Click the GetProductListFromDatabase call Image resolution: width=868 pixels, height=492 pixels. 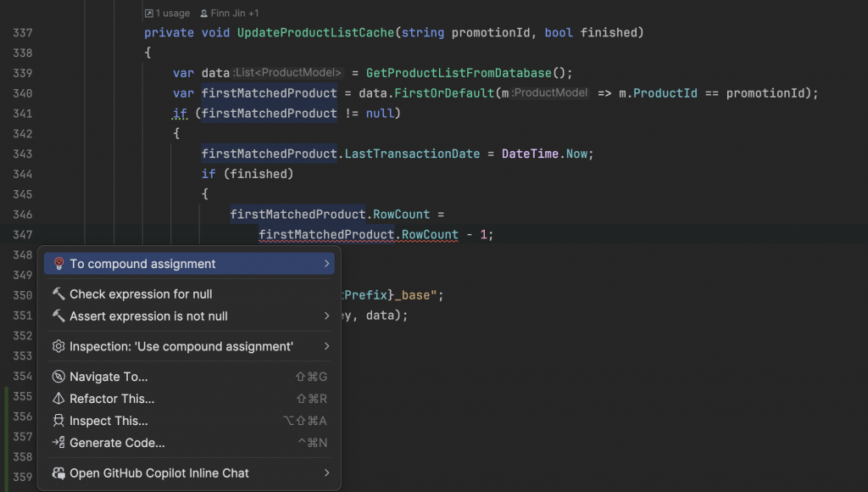[459, 73]
